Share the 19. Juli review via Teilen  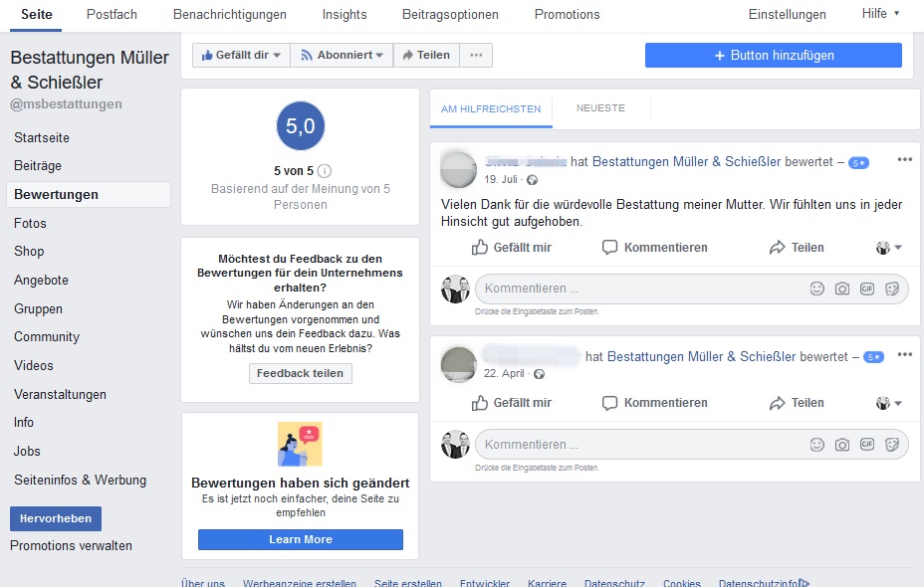(797, 248)
